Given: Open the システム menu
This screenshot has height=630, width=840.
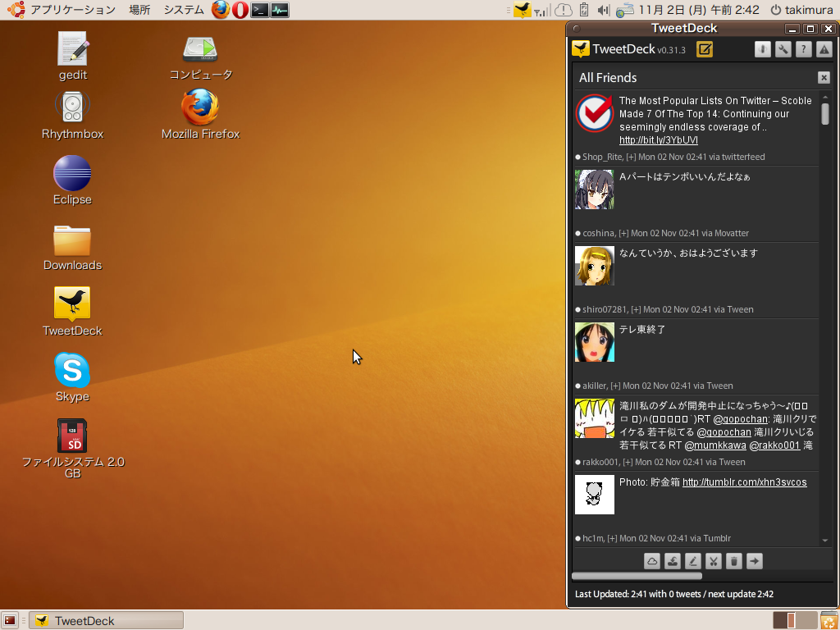Looking at the screenshot, I should click(184, 10).
